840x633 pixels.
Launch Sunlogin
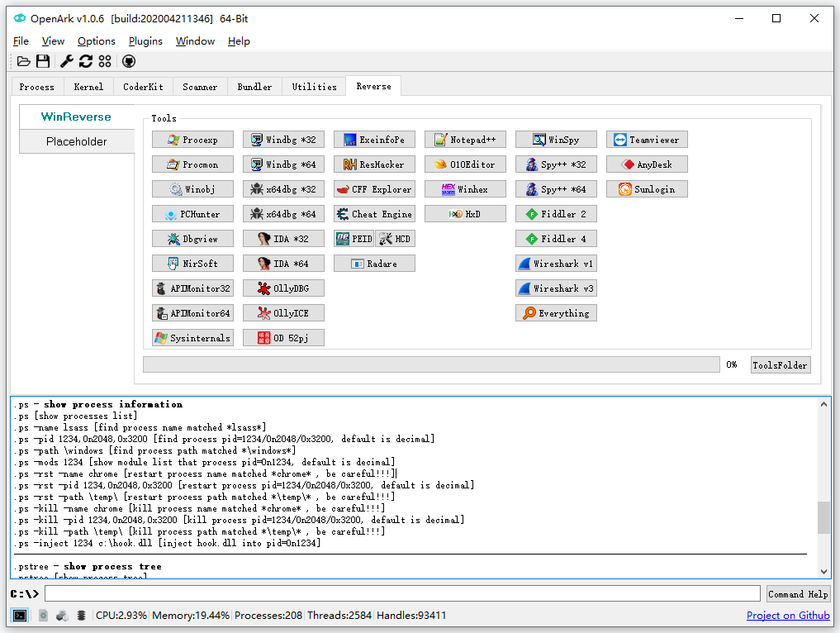[648, 189]
